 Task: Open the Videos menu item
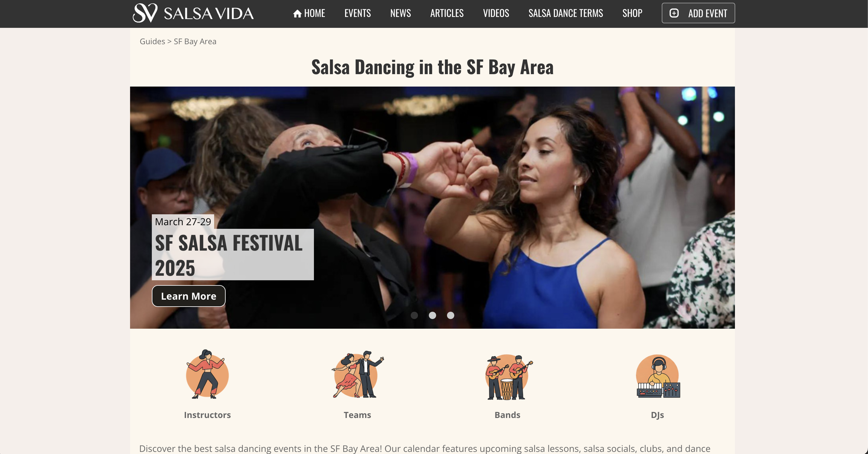pyautogui.click(x=496, y=13)
